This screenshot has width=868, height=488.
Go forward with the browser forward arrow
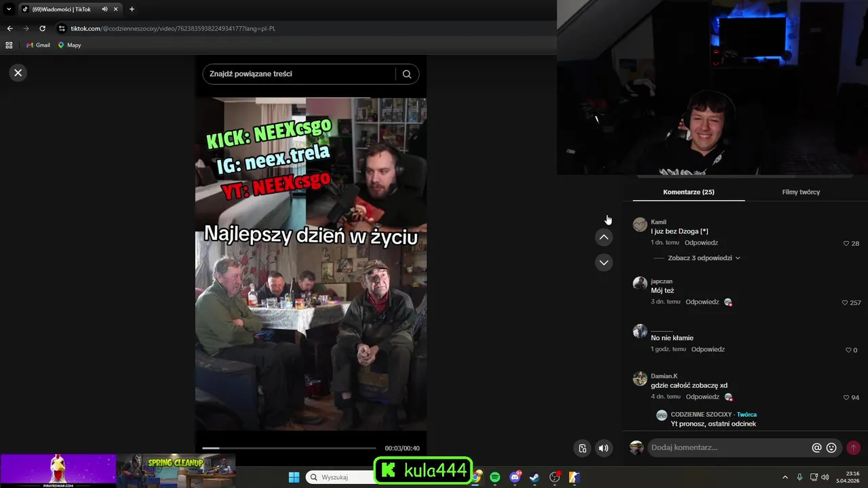point(26,28)
